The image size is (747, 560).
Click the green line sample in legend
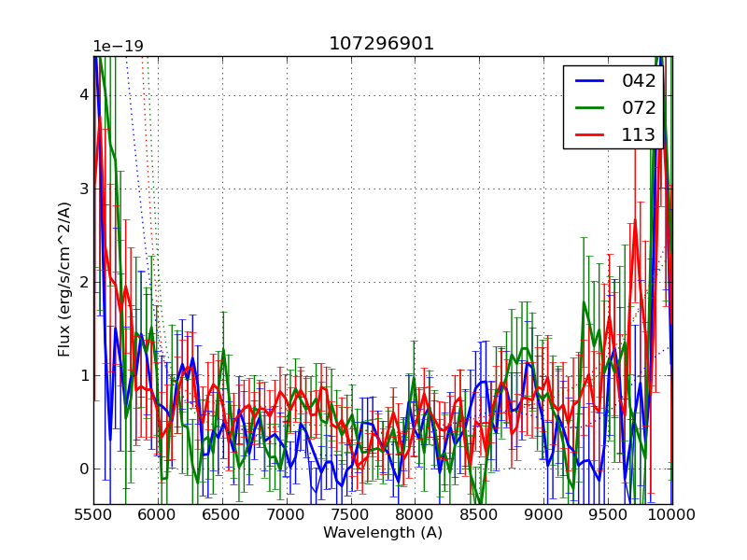coord(592,107)
